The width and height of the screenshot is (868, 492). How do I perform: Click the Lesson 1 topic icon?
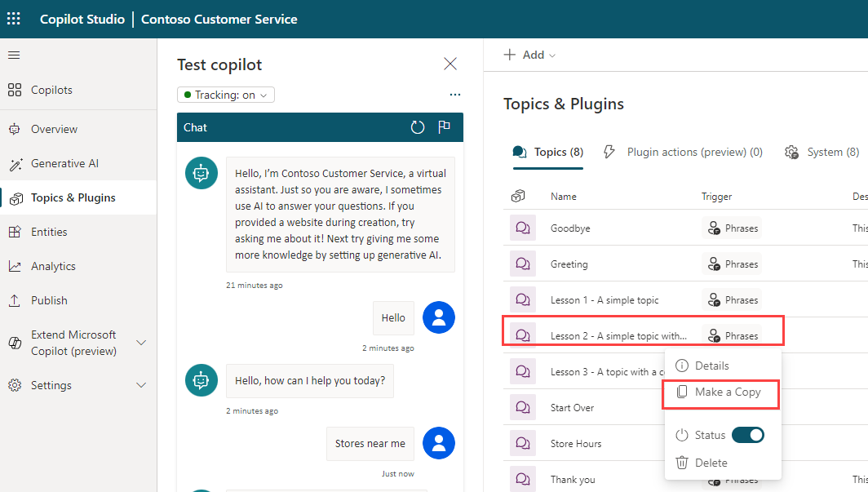point(523,300)
